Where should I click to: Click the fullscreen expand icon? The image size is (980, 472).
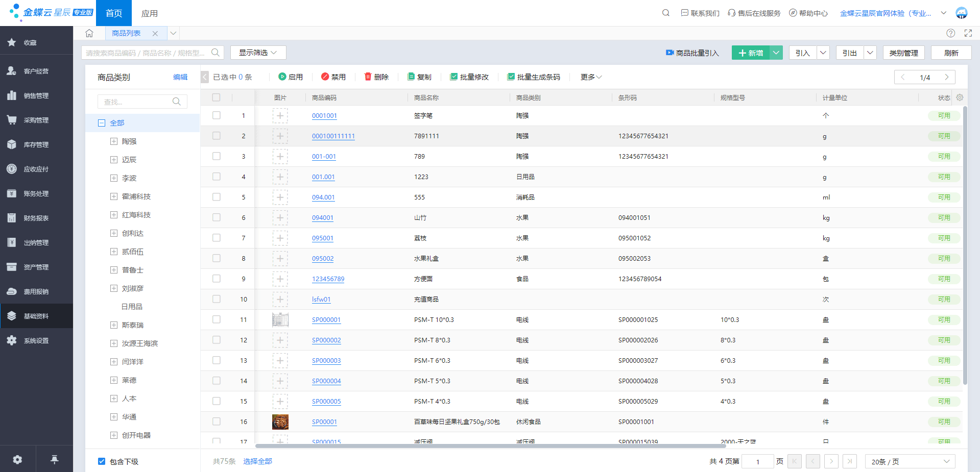click(968, 33)
